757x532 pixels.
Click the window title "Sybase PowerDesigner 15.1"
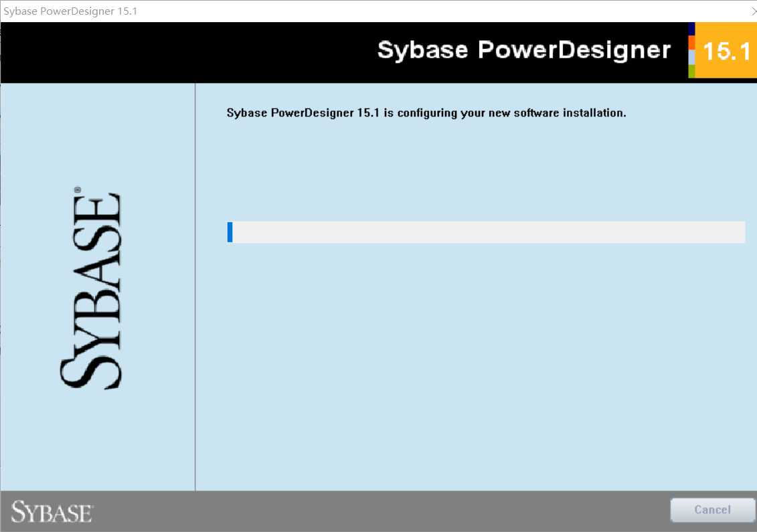tap(70, 11)
